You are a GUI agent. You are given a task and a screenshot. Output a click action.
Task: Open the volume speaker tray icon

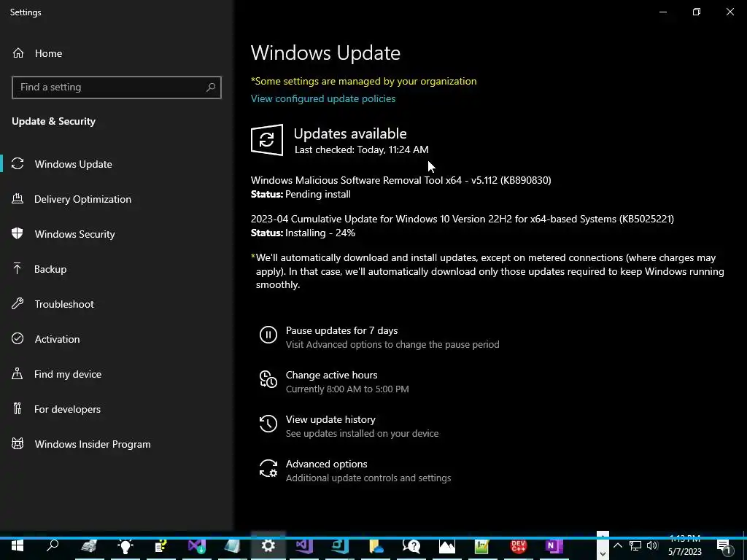[x=652, y=545]
